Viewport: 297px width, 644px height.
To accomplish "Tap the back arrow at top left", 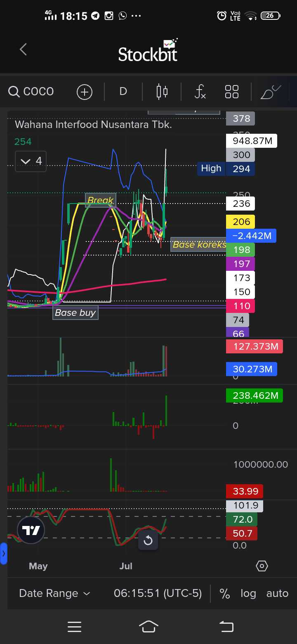I will pos(23,50).
